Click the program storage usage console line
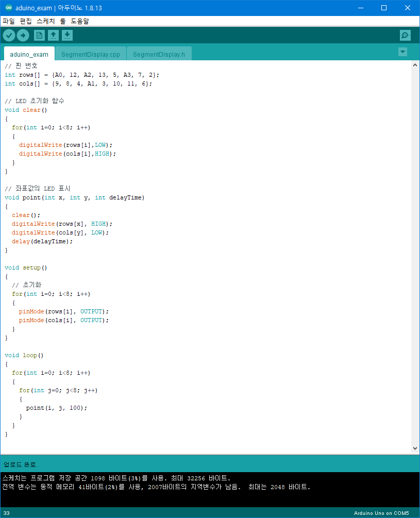This screenshot has width=420, height=518. click(x=116, y=478)
